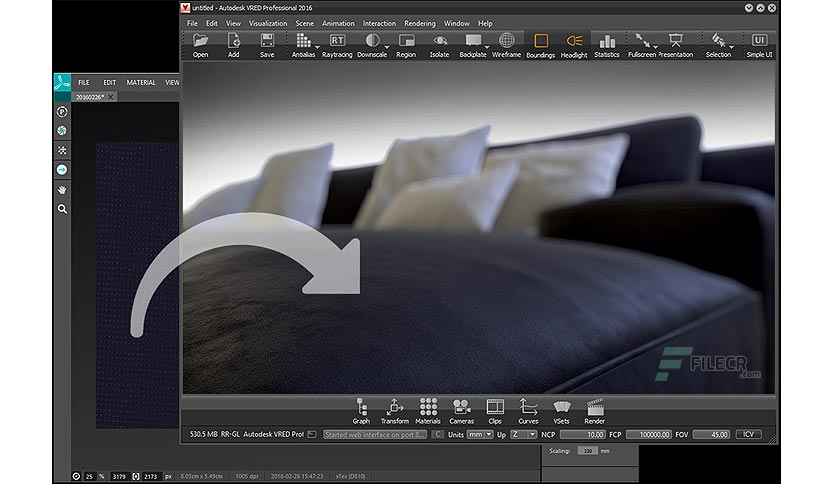Open the Clips editor icon
Screen dimensions: 836x484
(x=495, y=407)
